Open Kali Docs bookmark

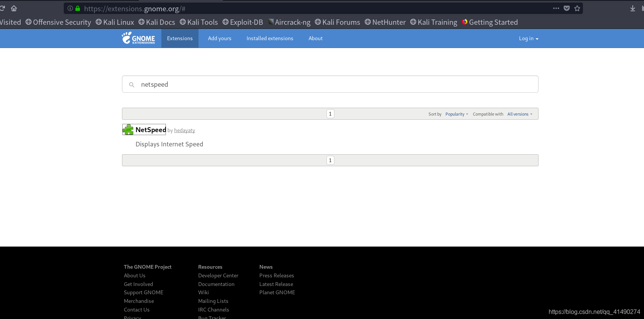tap(157, 22)
